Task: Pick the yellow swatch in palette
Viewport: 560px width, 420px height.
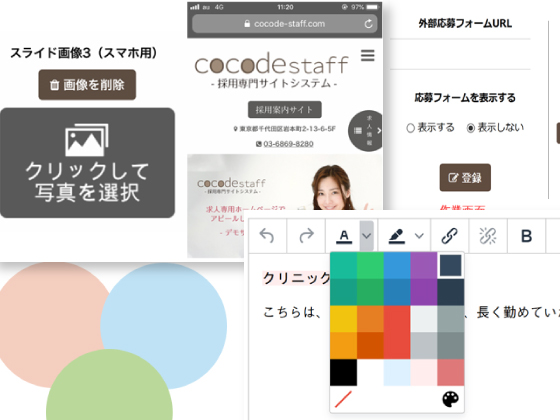Action: [343, 319]
